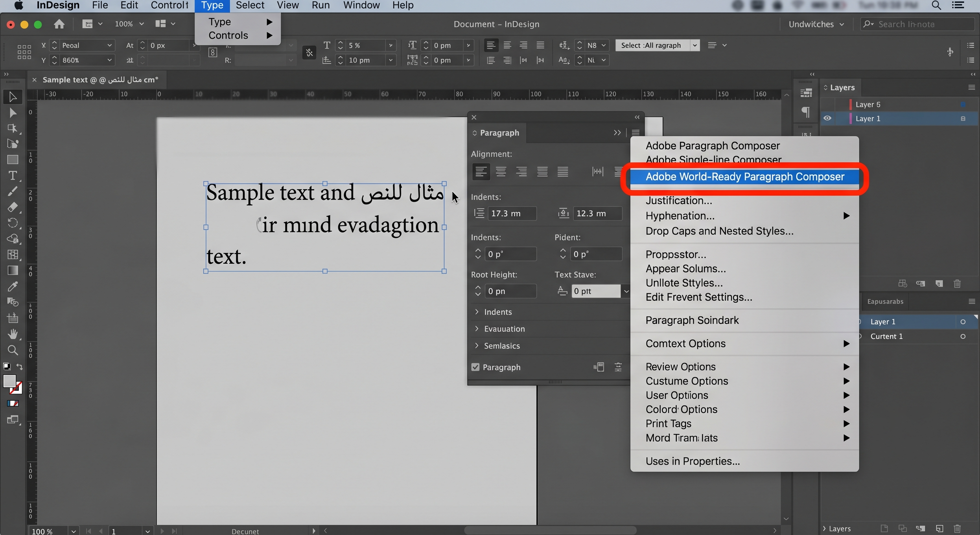Screen dimensions: 980x535
Task: Open the Select menu in menu bar
Action: click(x=250, y=5)
